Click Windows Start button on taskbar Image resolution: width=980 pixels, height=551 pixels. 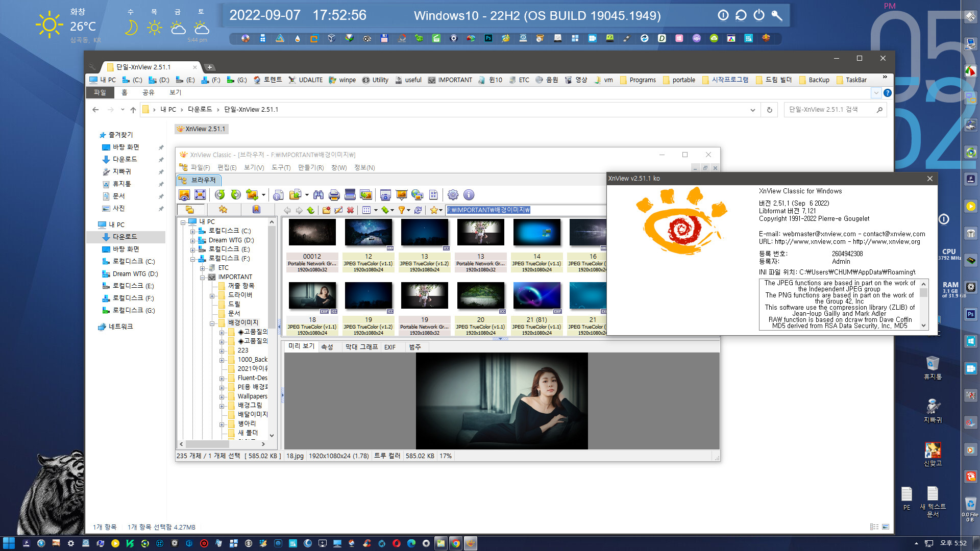pyautogui.click(x=9, y=543)
